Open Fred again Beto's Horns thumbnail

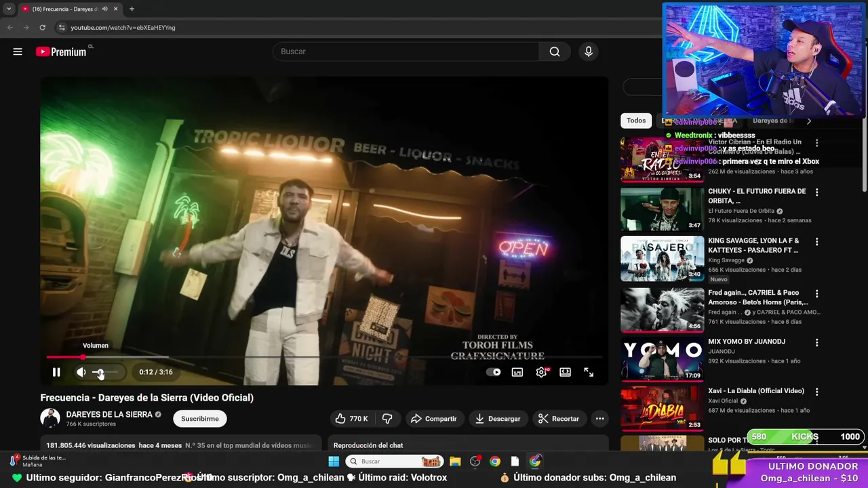[x=663, y=310]
